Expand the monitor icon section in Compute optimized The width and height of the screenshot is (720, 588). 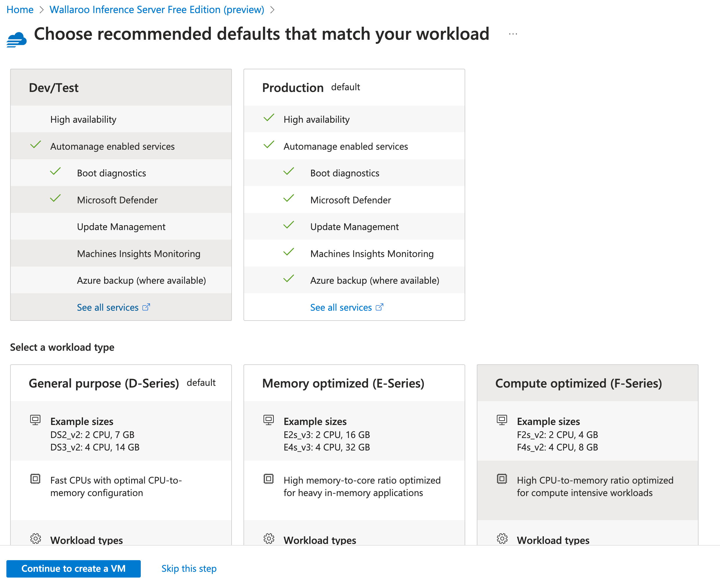pos(502,420)
